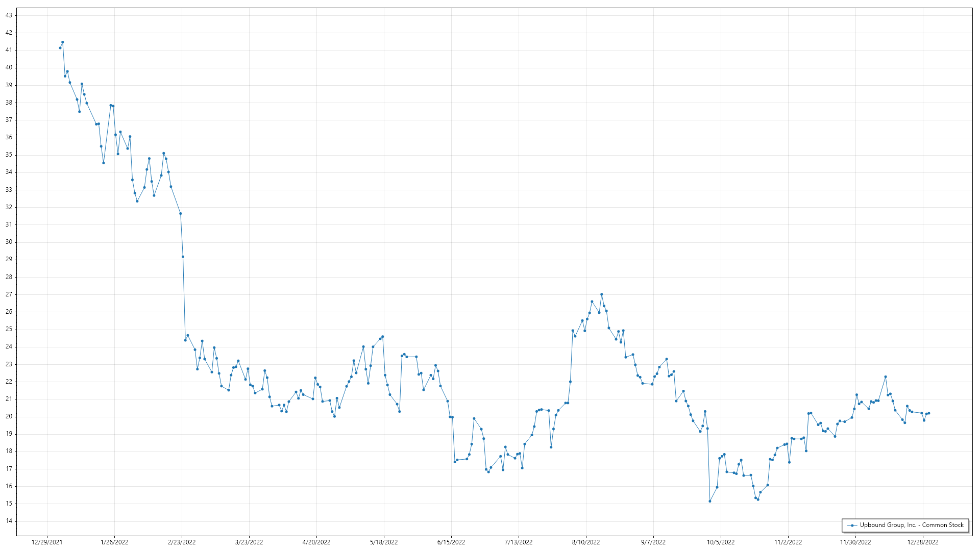
Task: Click the legend line marker icon
Action: [x=852, y=525]
